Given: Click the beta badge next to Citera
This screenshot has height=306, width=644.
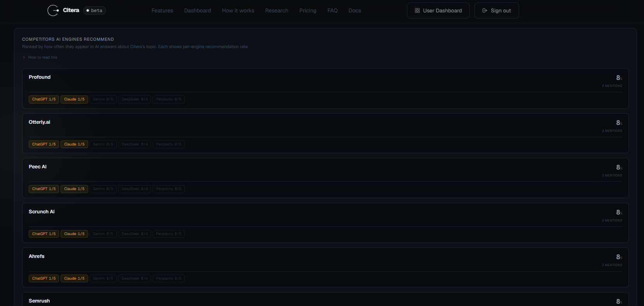Looking at the screenshot, I should point(94,10).
